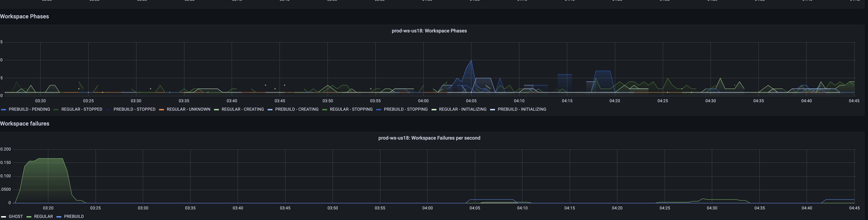Hide the PREBUILD - CREATING series
Image resolution: width=868 pixels, height=220 pixels.
click(297, 109)
